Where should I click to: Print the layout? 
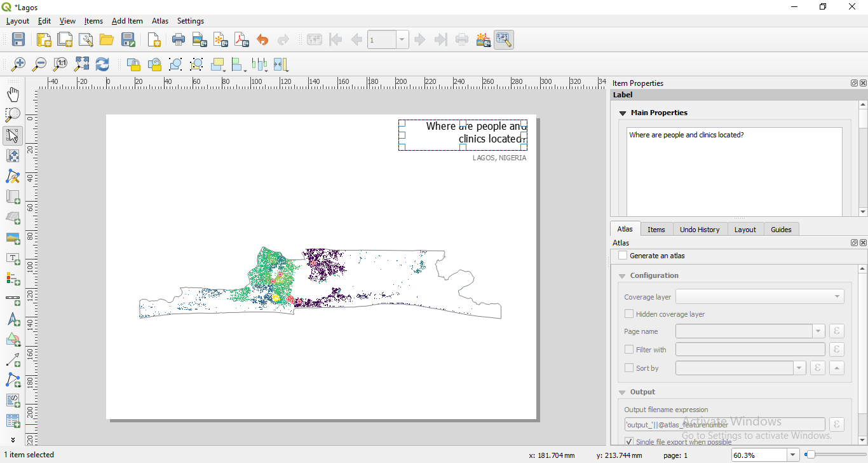tap(179, 40)
